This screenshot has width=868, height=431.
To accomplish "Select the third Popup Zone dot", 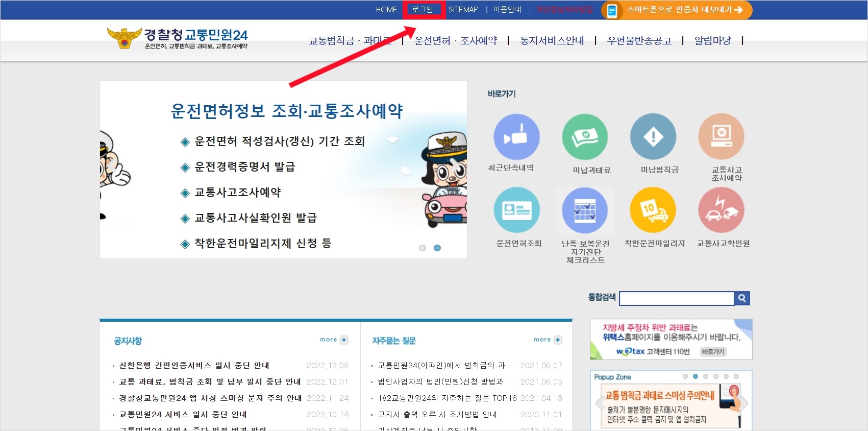I will point(706,376).
